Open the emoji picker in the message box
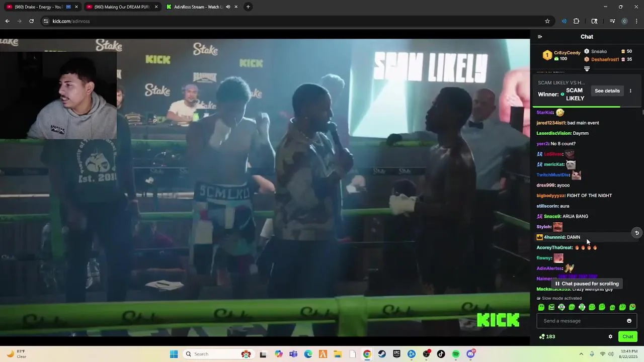Screen dimensions: 644x362 [x=629, y=321]
